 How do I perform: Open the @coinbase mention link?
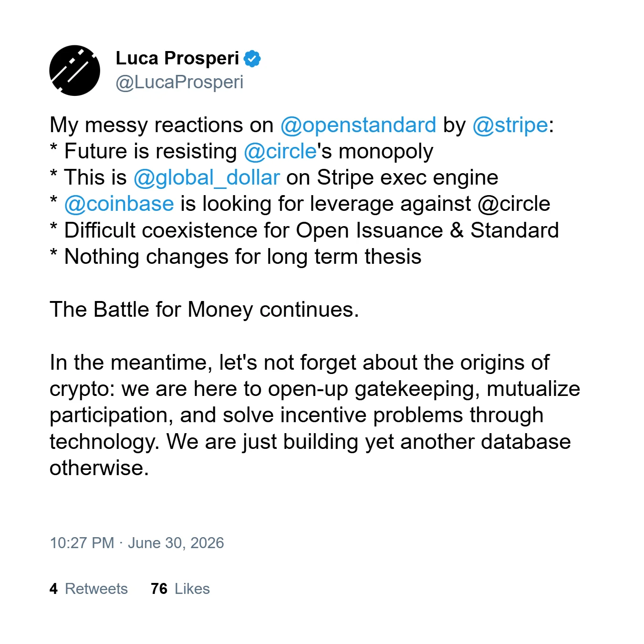pos(119,204)
